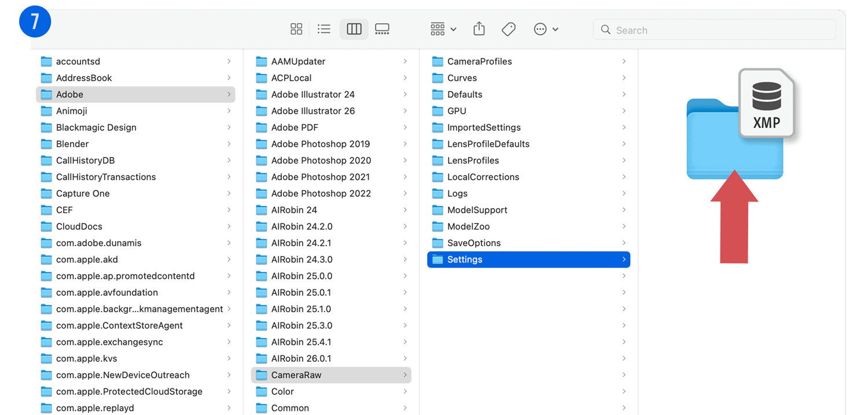Click the CameraProfiles folder icon

[x=437, y=61]
